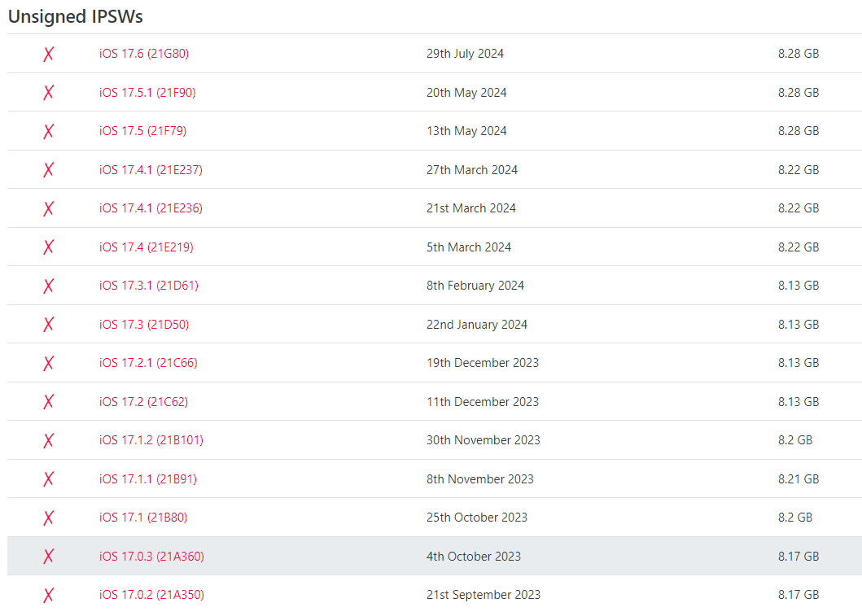The image size is (862, 616).
Task: Click the 21st September 2023 date cell
Action: point(484,595)
